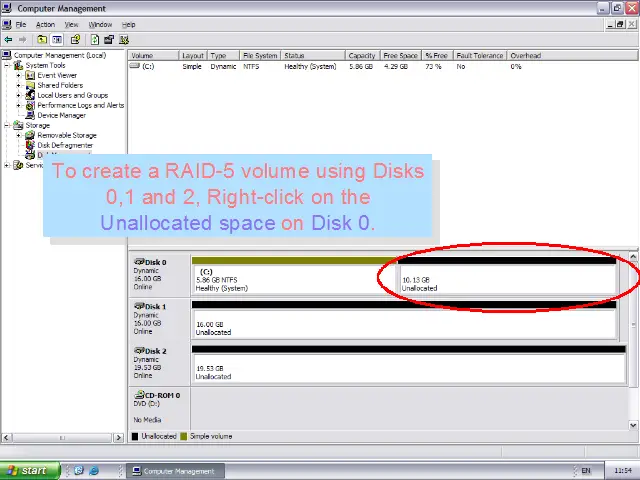Image resolution: width=640 pixels, height=480 pixels.
Task: Click the Refresh toolbar icon
Action: [94, 40]
